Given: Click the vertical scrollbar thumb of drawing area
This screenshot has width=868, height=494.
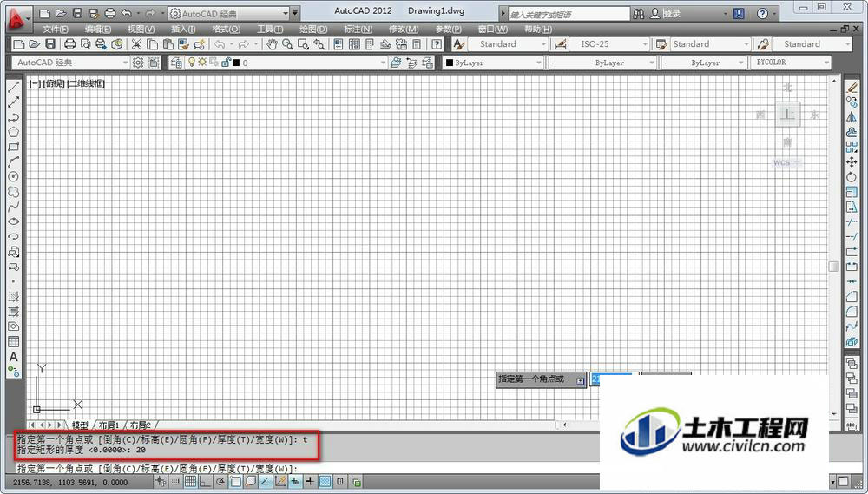Looking at the screenshot, I should (833, 267).
